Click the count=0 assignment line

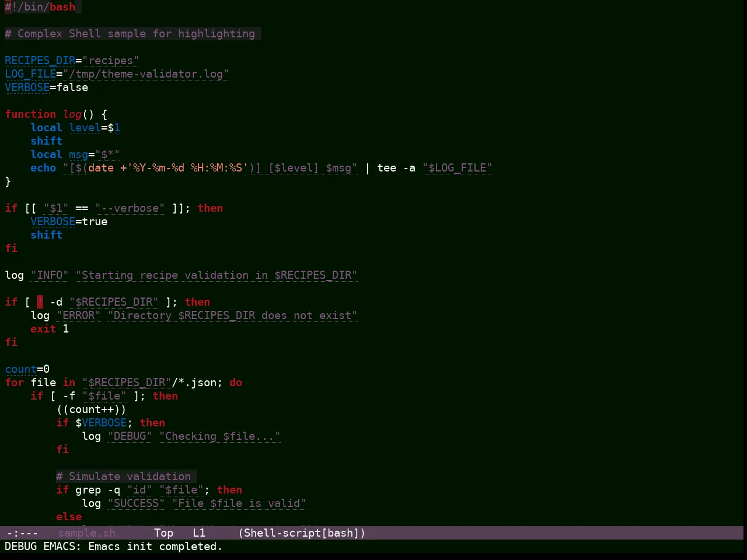(27, 369)
